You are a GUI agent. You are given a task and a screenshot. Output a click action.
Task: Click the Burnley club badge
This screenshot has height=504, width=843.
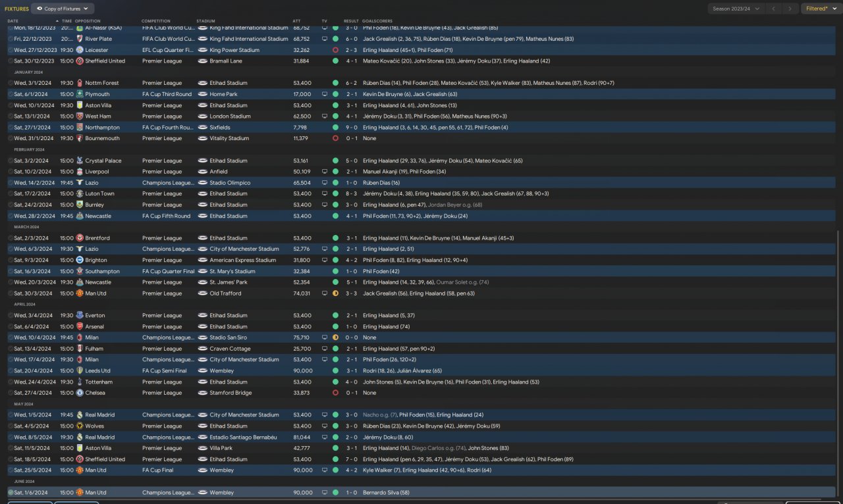click(x=80, y=205)
